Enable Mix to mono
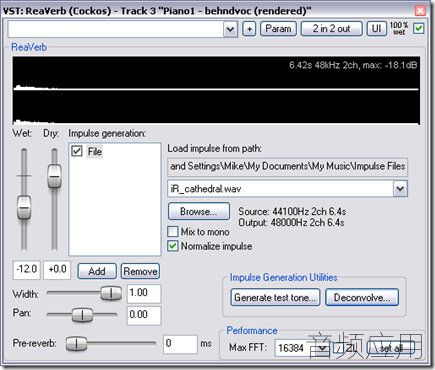Viewport: 435px width, 370px height. 173,231
